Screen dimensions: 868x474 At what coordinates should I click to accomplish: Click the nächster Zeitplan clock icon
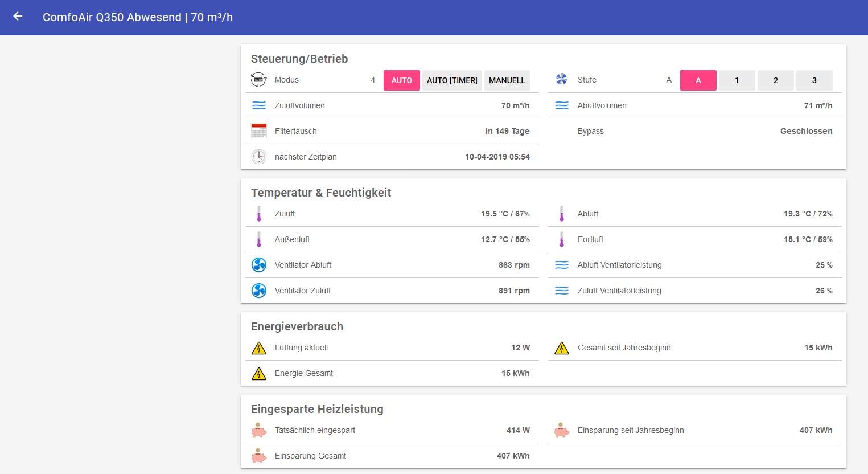pos(258,157)
